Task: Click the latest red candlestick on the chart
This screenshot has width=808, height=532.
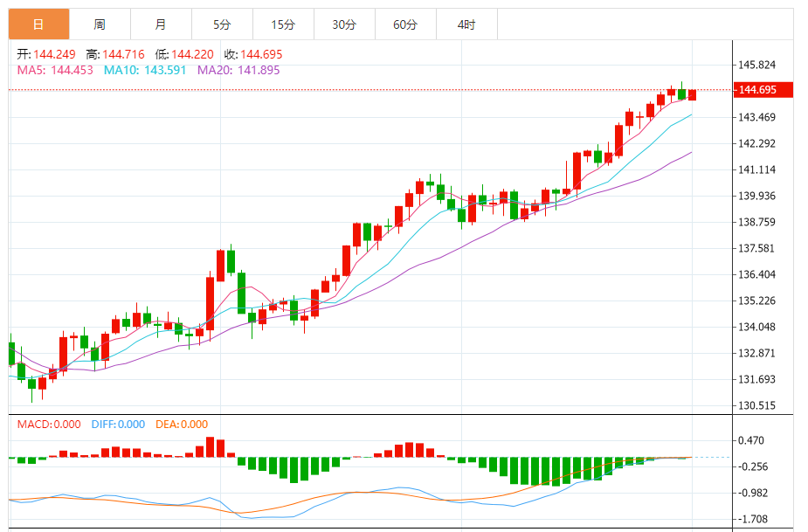Action: [692, 95]
